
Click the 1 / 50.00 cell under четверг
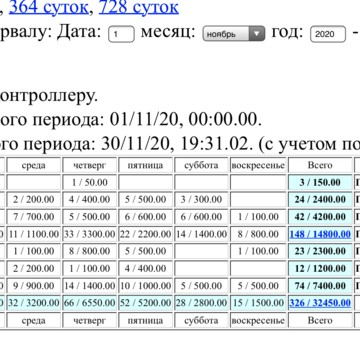[x=89, y=182]
